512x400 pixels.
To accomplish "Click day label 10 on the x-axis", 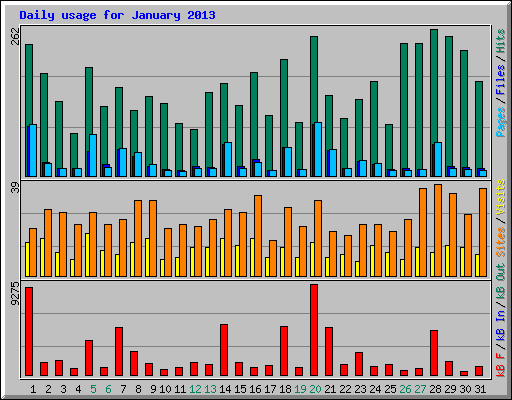I will [165, 389].
